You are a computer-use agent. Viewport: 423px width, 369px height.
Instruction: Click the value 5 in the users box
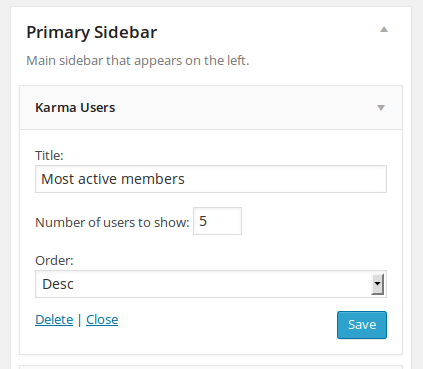(203, 221)
